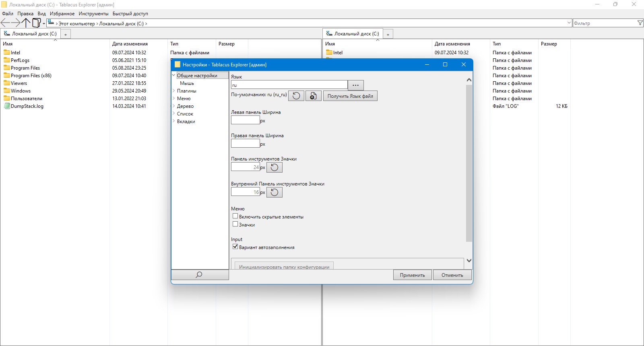Go back using the left arrow toolbar icon
This screenshot has height=346, width=644.
[5, 23]
